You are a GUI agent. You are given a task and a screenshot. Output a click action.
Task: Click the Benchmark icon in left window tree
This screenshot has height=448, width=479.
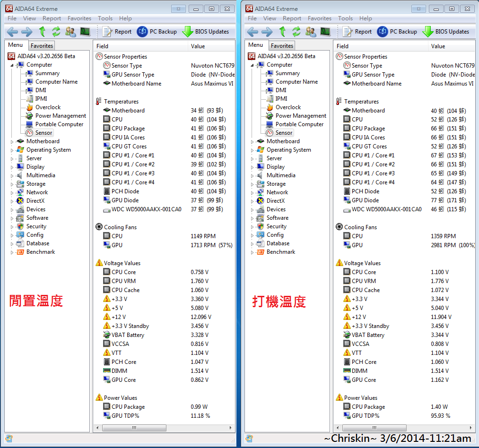click(20, 252)
